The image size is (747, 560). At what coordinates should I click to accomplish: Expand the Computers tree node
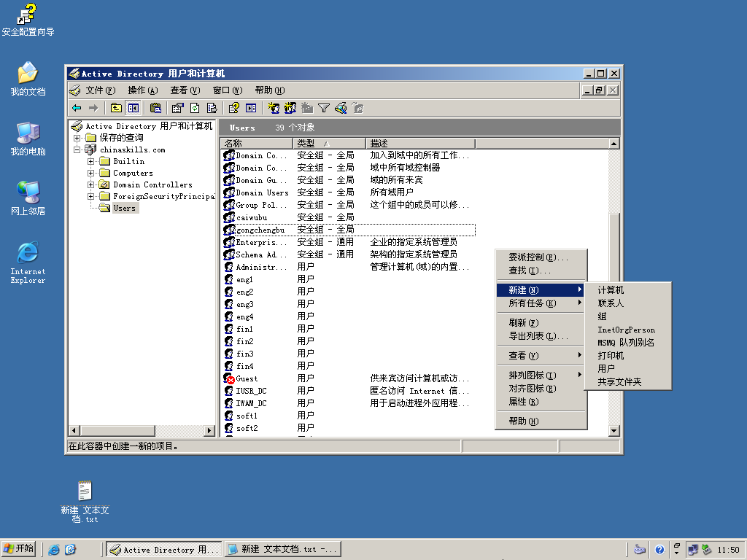[x=90, y=173]
